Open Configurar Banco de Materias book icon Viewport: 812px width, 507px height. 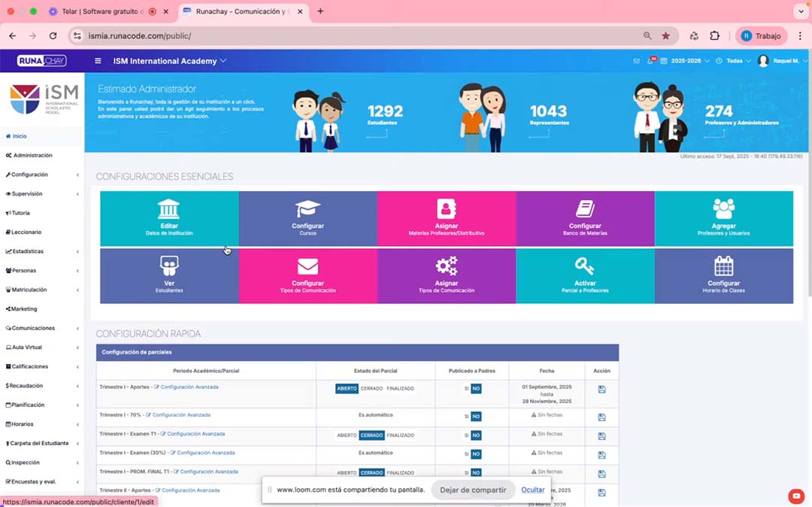click(585, 209)
